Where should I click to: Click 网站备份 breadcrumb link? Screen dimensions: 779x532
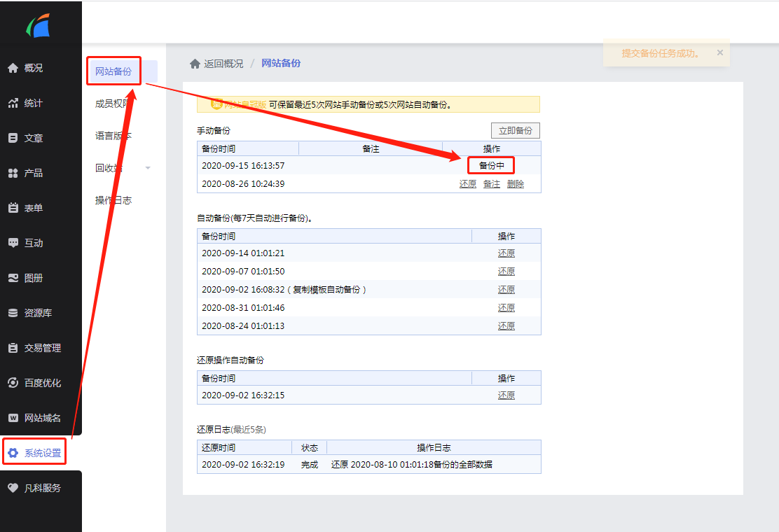pos(281,63)
